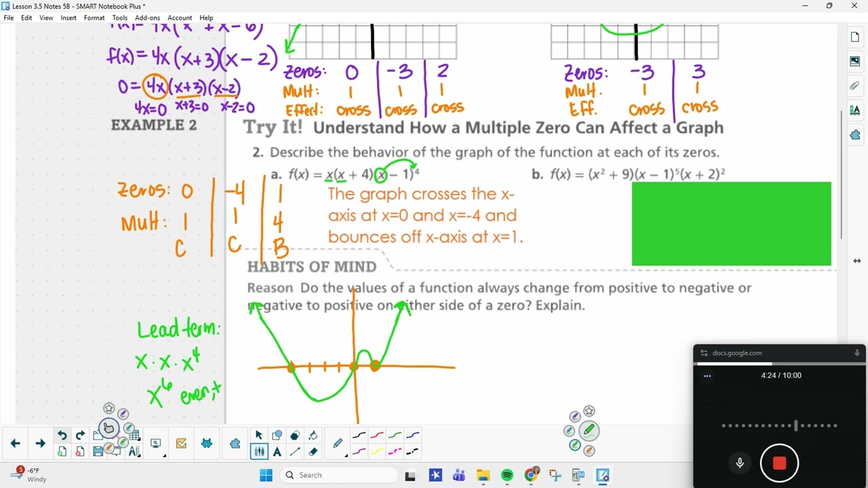Open the recorder's three-dot options

click(x=707, y=375)
